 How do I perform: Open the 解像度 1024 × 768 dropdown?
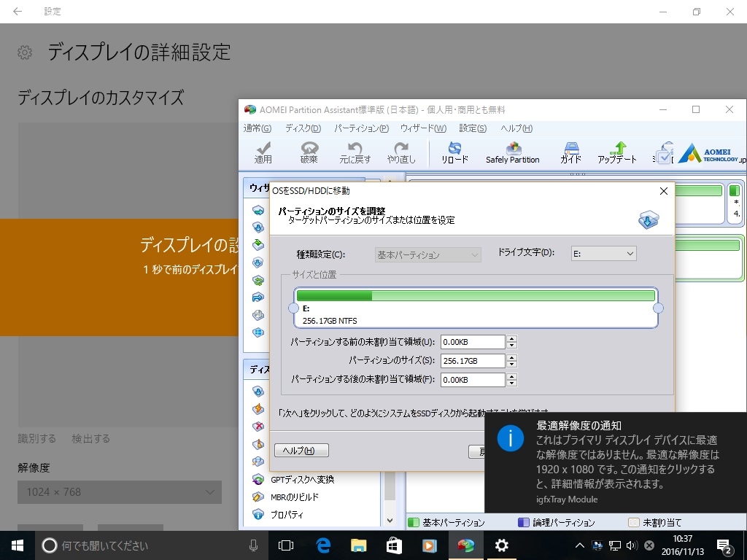(x=120, y=492)
